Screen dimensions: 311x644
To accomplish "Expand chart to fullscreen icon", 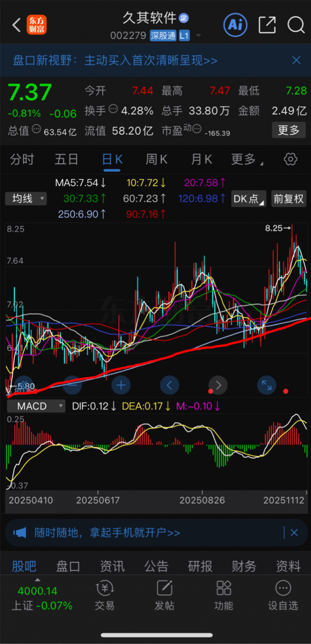I will [267, 385].
